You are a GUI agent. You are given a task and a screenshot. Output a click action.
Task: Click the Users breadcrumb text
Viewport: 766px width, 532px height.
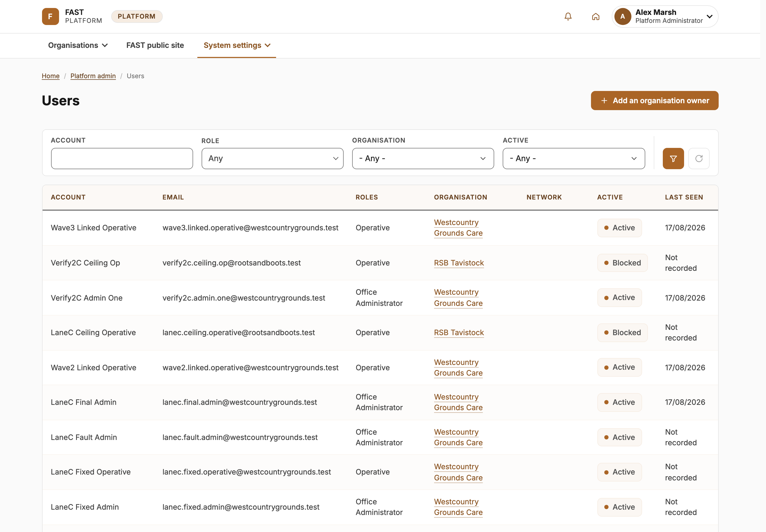(x=135, y=76)
